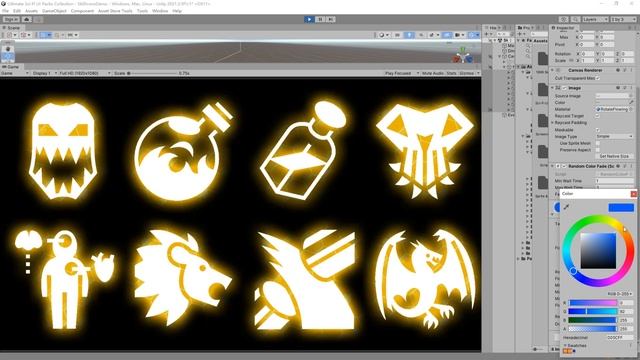Expand the Raycast Padding foldout
The image size is (640, 360).
[553, 122]
